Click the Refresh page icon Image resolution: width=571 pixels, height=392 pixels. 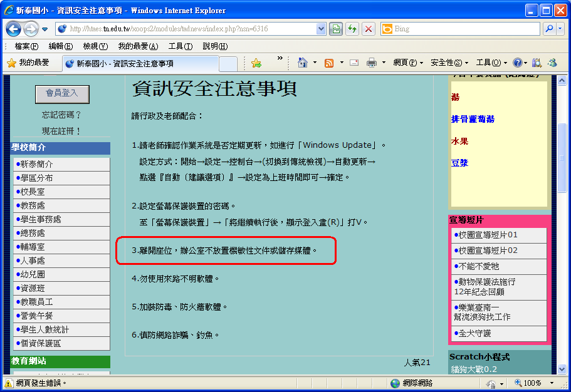(352, 29)
